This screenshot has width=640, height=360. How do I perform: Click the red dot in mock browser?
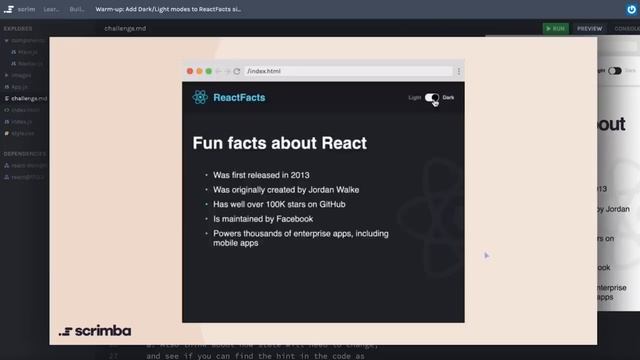[190, 71]
